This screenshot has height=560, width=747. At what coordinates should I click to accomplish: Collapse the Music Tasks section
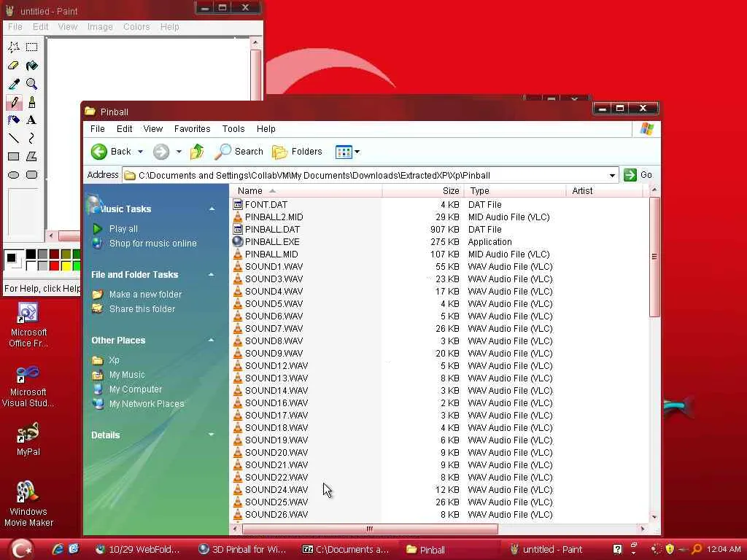point(212,209)
